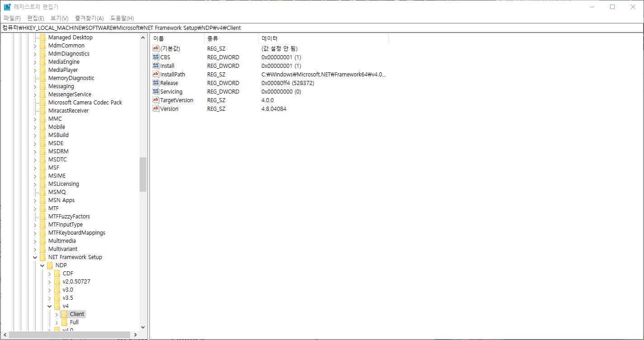Viewport: 644px width, 340px height.
Task: Expand the v3.5 key
Action: [50, 298]
